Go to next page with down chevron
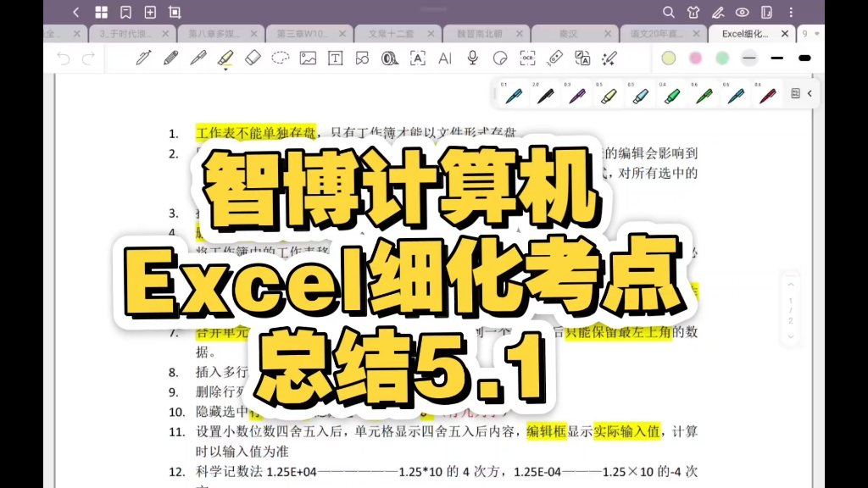 pos(791,336)
